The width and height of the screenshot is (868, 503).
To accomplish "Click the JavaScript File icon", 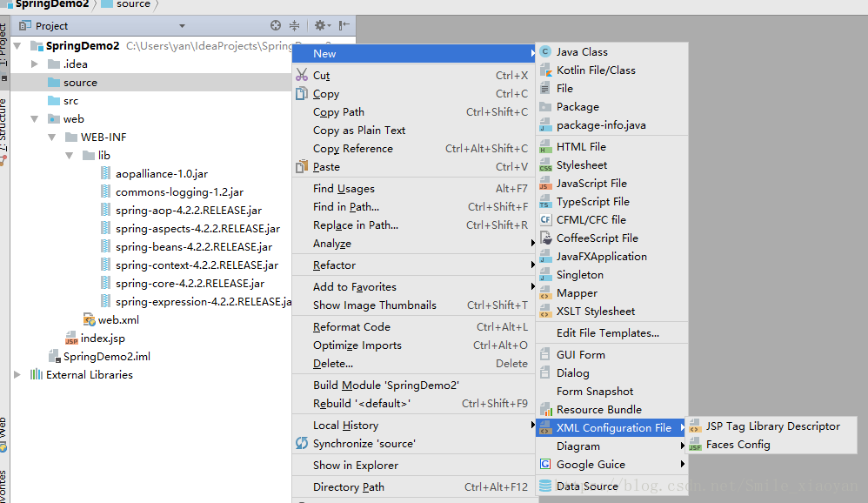I will [545, 184].
